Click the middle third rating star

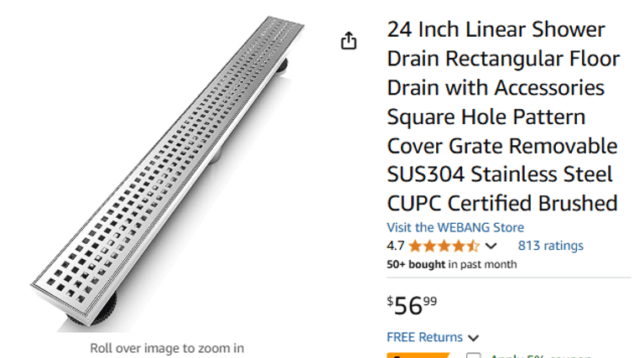coord(444,246)
